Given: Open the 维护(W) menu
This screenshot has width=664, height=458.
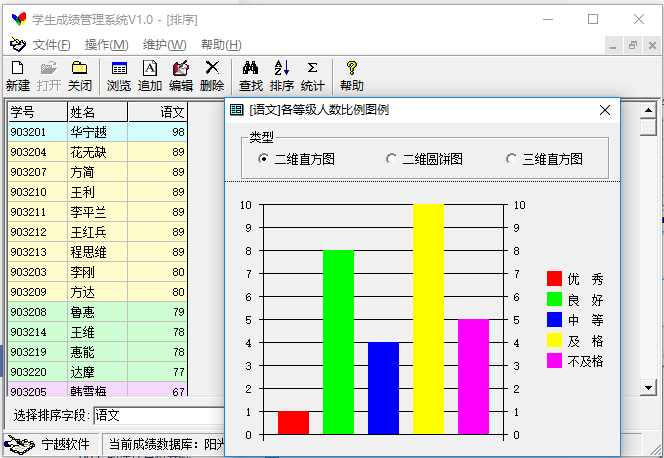Looking at the screenshot, I should tap(164, 44).
